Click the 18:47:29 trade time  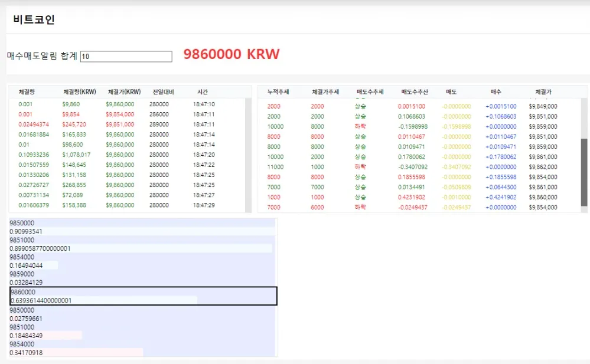pos(204,205)
